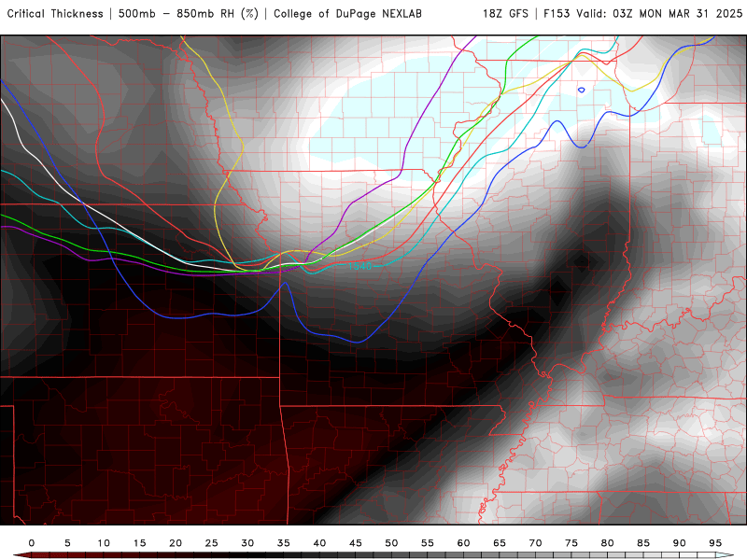Click the '35' color bar label

(284, 543)
